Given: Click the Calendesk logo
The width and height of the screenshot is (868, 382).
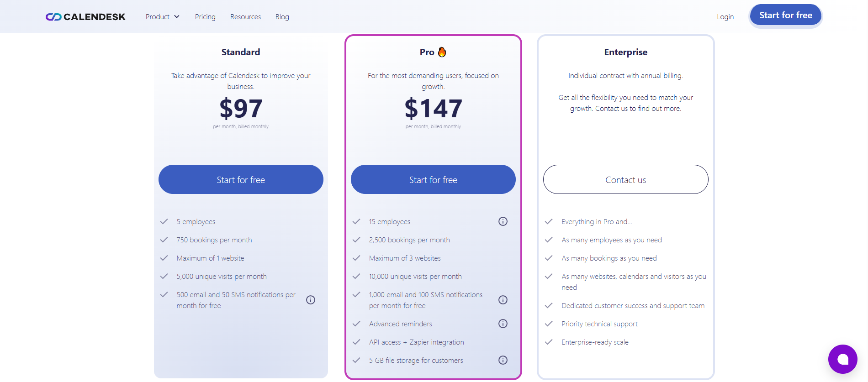Looking at the screenshot, I should 85,16.
